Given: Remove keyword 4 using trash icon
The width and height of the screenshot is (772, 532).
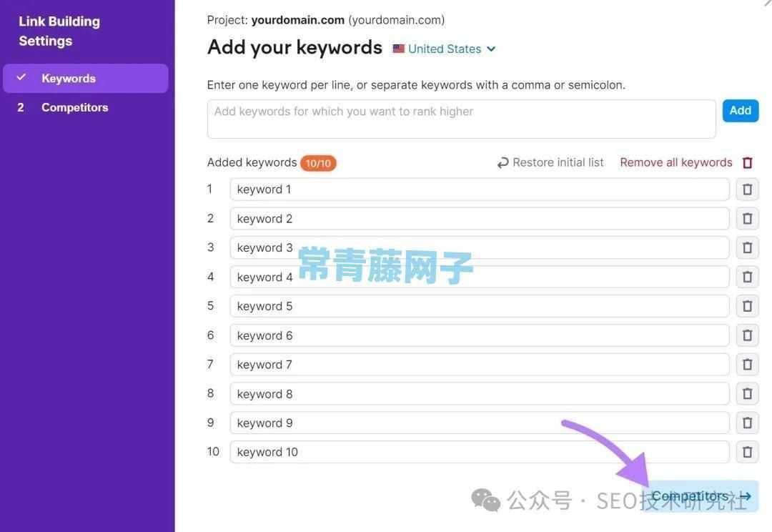Looking at the screenshot, I should (x=747, y=277).
